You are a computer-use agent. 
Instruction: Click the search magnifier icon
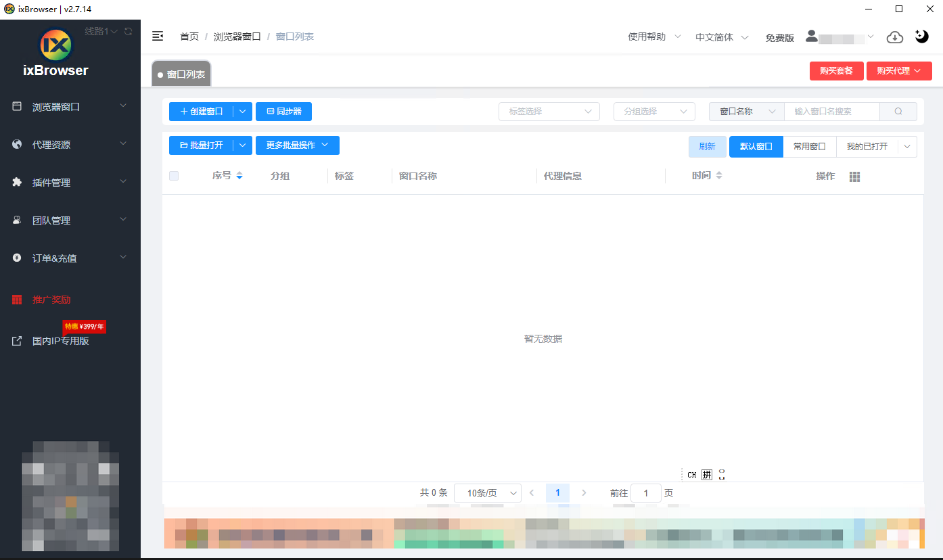click(x=898, y=112)
